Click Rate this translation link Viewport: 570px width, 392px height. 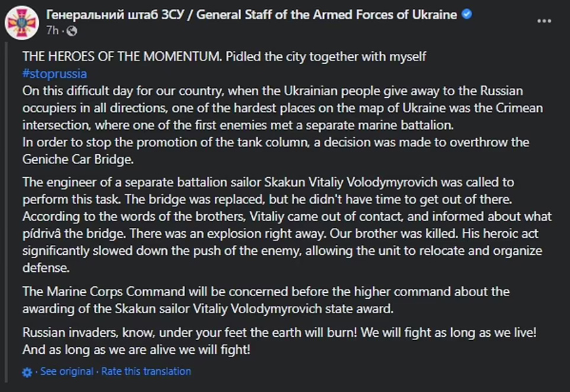(x=146, y=372)
